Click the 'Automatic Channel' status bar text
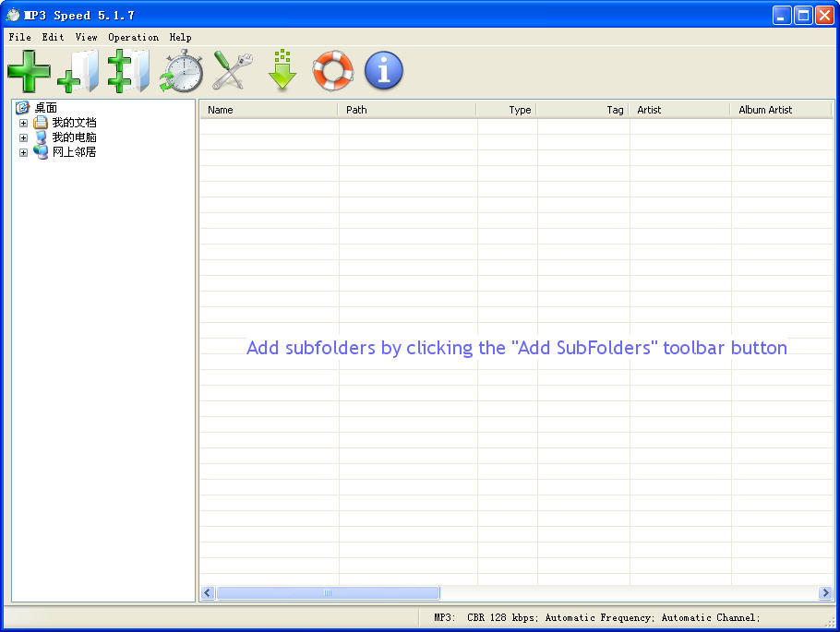 point(709,617)
